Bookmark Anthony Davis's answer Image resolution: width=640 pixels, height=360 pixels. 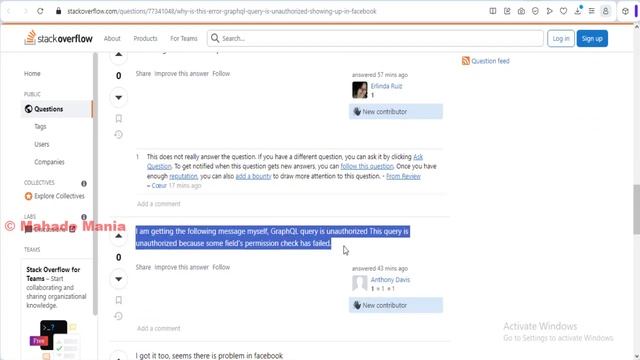pyautogui.click(x=118, y=300)
